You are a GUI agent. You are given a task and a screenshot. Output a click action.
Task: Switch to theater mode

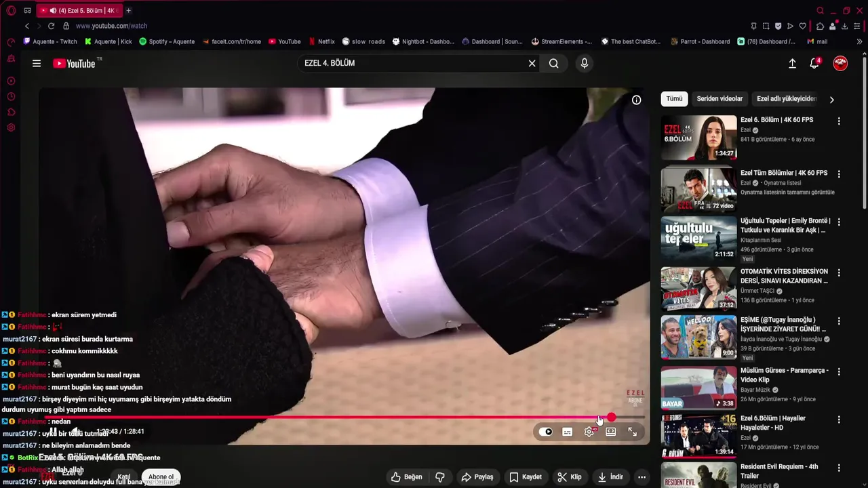pyautogui.click(x=610, y=432)
